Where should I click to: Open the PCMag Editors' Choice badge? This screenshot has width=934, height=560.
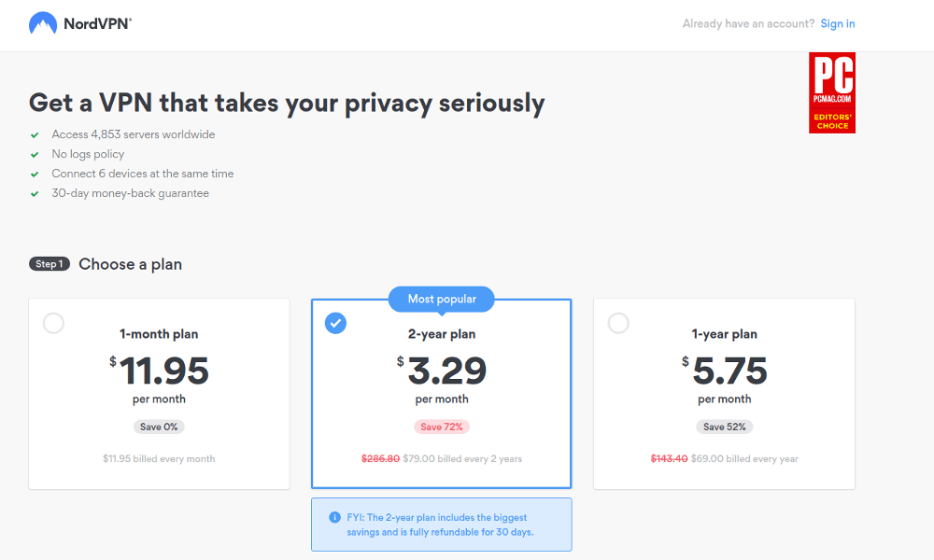click(831, 92)
